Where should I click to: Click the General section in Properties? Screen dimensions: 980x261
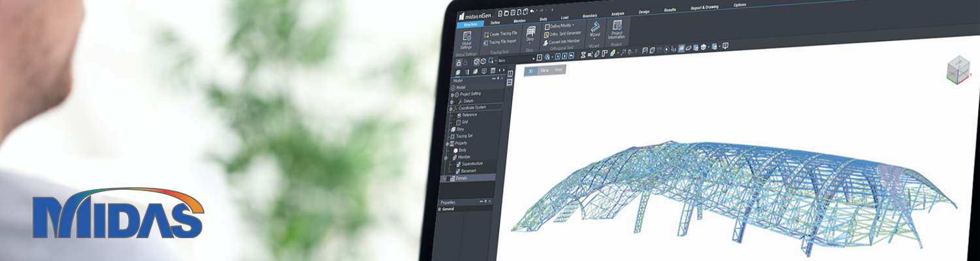tap(448, 209)
